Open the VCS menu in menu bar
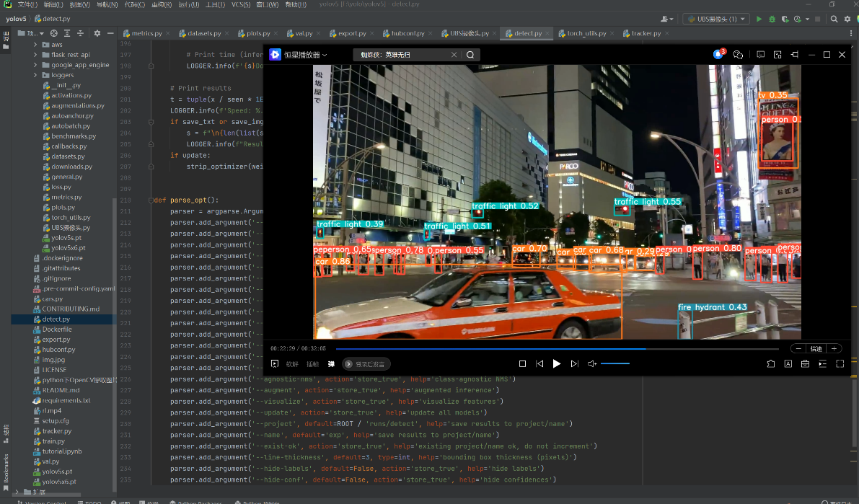The image size is (859, 504). tap(239, 4)
